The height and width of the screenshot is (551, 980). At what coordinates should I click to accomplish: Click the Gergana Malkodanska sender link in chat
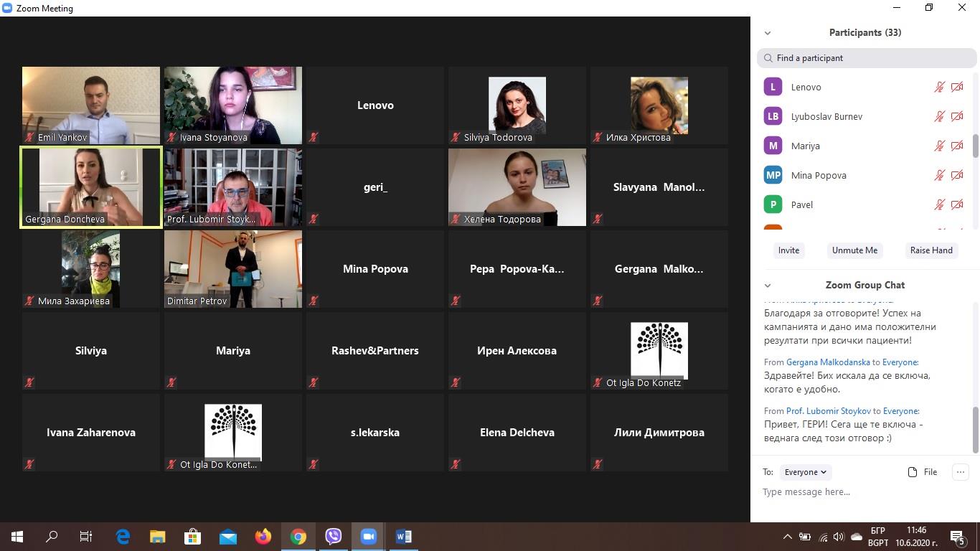click(828, 362)
